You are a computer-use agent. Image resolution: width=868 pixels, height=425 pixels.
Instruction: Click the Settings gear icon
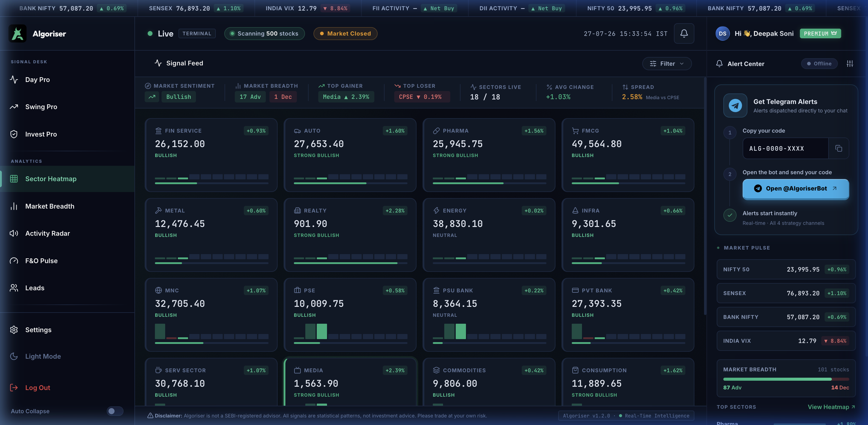coord(14,330)
